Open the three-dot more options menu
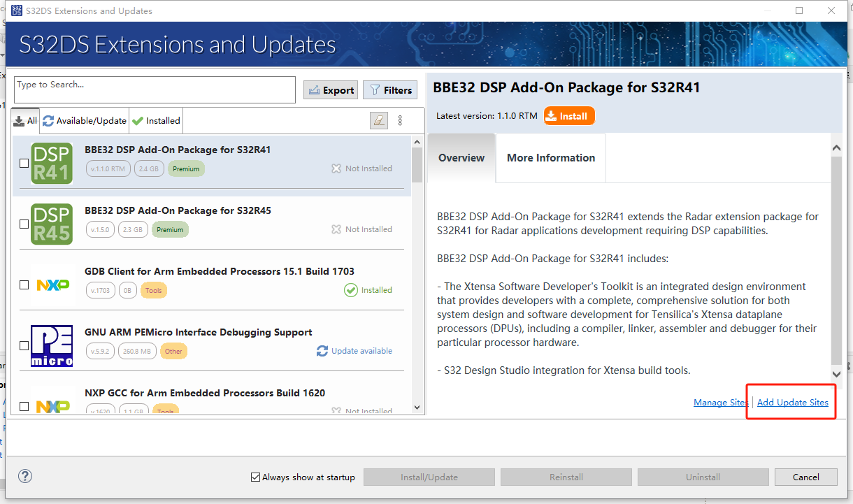853x504 pixels. pyautogui.click(x=401, y=120)
